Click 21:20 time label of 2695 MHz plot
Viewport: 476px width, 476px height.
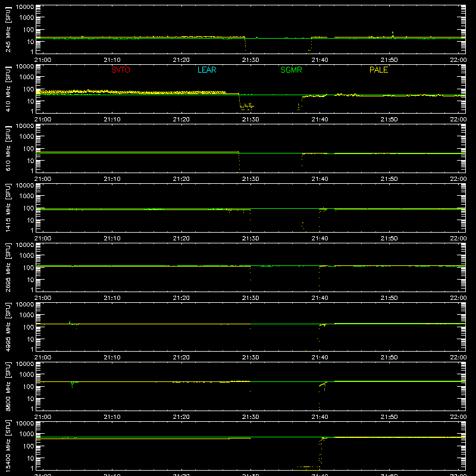181,298
